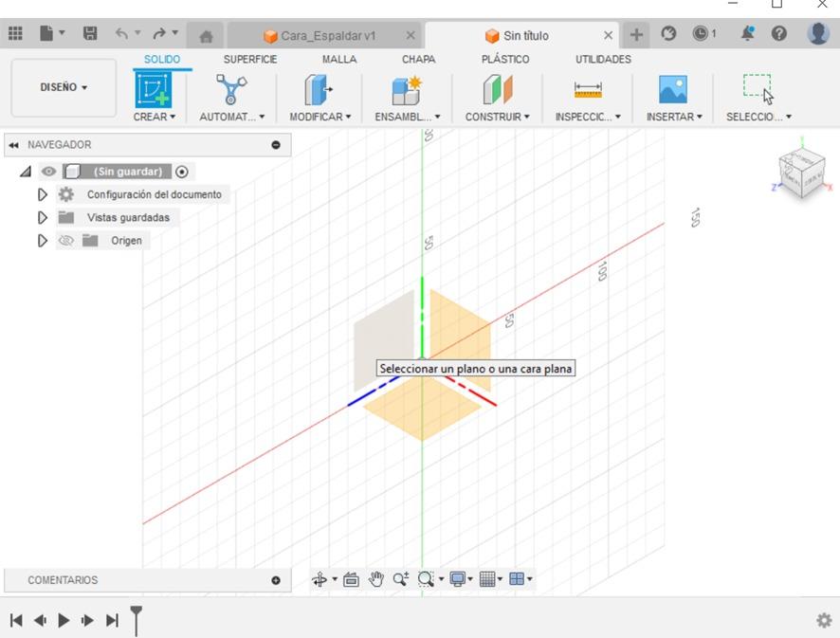Switch to the PLÁSTICO tab
This screenshot has height=638, width=840.
pyautogui.click(x=505, y=60)
